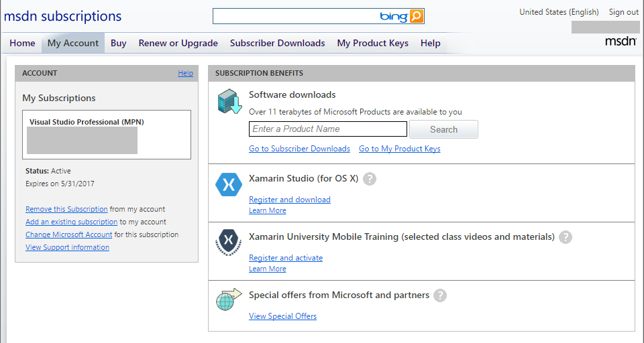Screen dimensions: 644x343
Task: Click the msdn subscriptions site title
Action: point(62,16)
